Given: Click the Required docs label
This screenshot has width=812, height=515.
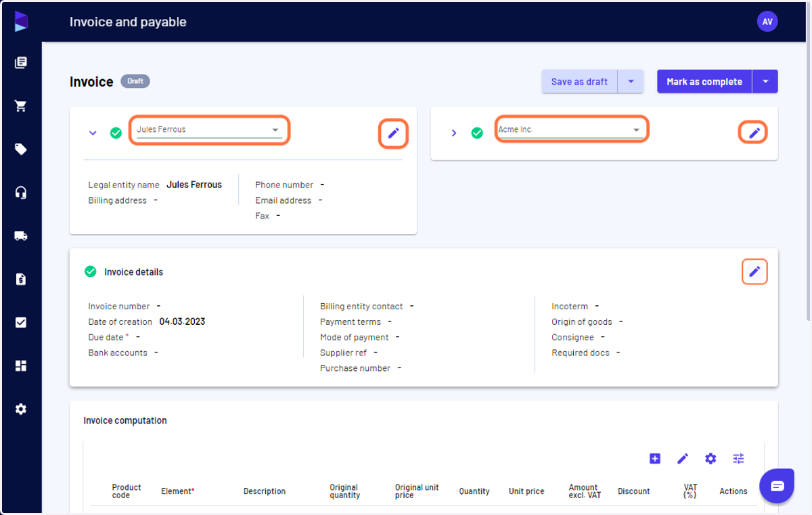Looking at the screenshot, I should point(581,353).
